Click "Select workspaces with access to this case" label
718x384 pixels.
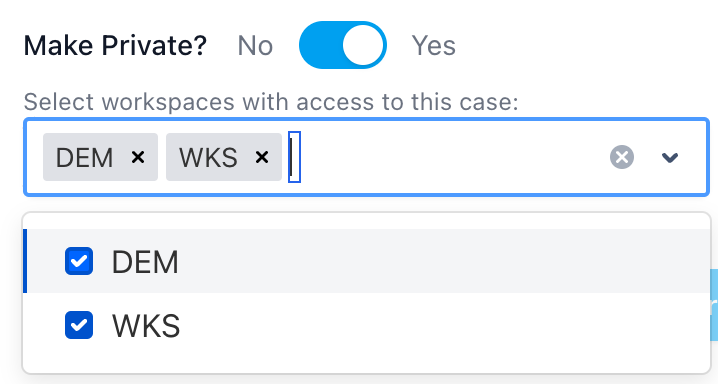point(271,102)
